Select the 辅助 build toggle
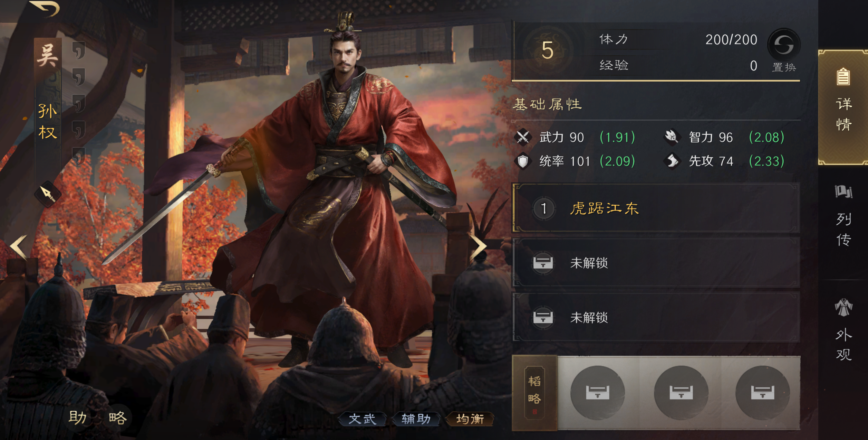 click(x=416, y=419)
